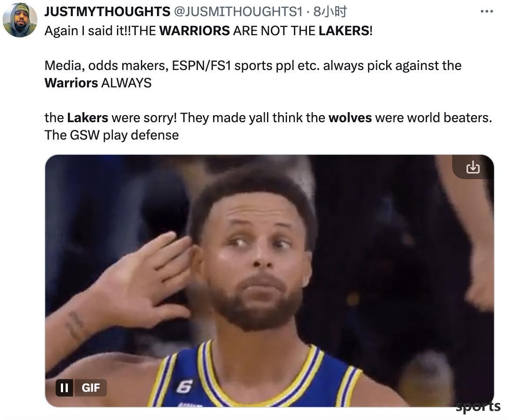Screen dimensions: 507x420
Task: Click the ESPN/FS1 text in the post
Action: (x=201, y=66)
